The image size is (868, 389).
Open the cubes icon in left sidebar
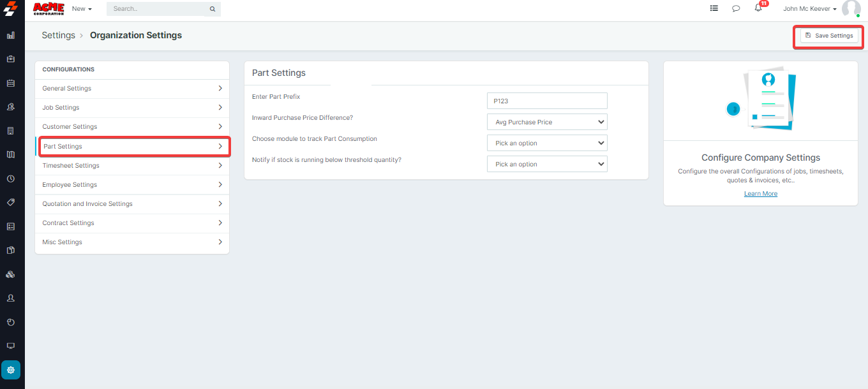click(x=11, y=274)
